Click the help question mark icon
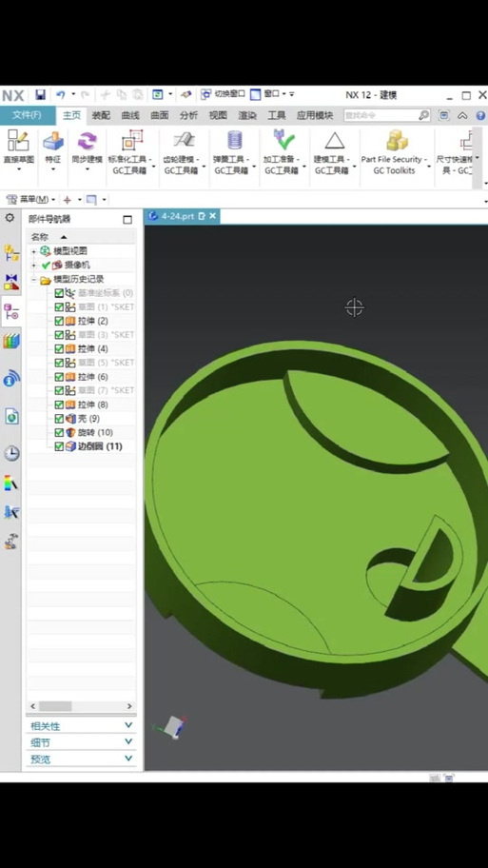Image resolution: width=488 pixels, height=868 pixels. tap(480, 115)
